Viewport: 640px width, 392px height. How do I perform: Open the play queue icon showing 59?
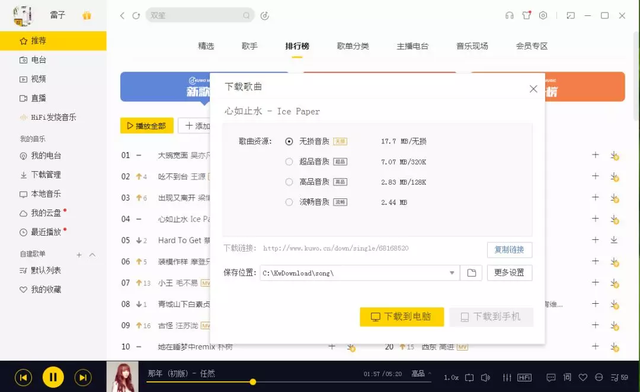click(619, 378)
